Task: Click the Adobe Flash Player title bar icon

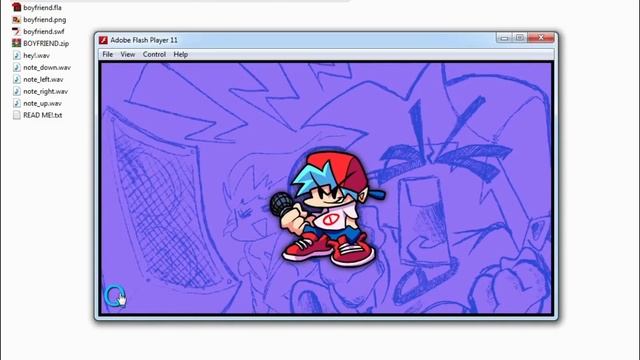Action: [103, 40]
